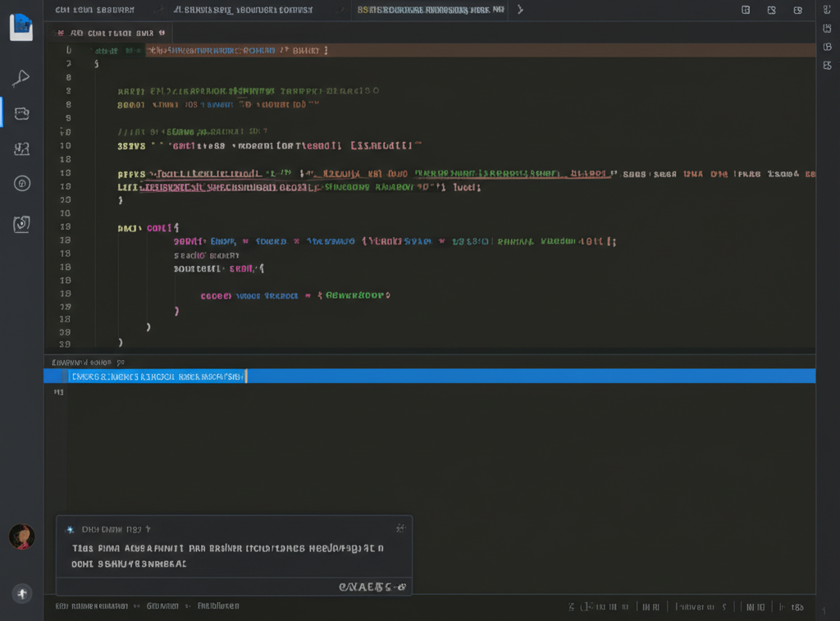Switch to the first editor tab

point(94,10)
